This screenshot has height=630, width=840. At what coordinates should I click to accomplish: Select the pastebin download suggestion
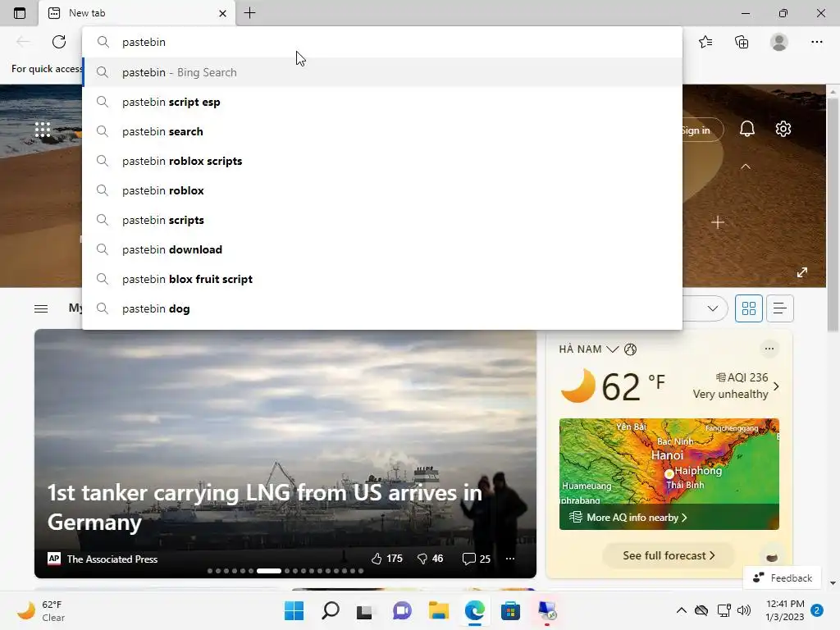tap(382, 249)
